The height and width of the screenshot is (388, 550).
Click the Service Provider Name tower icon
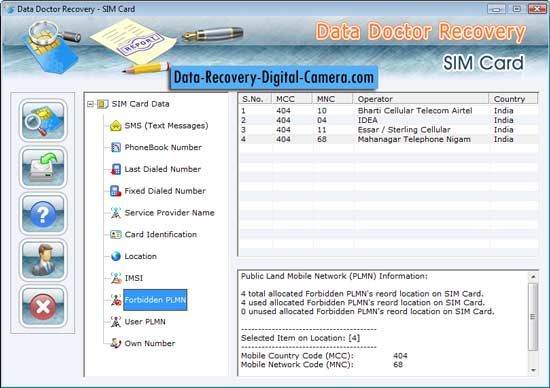(115, 213)
